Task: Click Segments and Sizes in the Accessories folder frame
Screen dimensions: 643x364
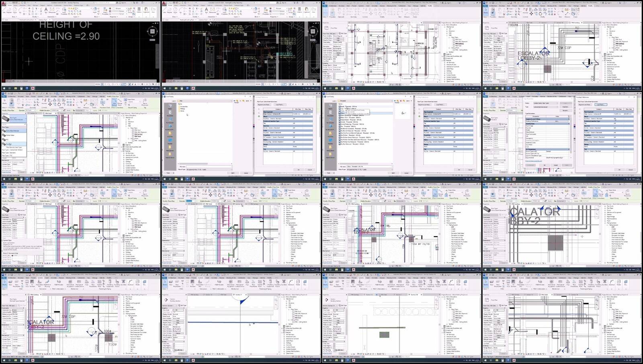Action: [x=264, y=104]
